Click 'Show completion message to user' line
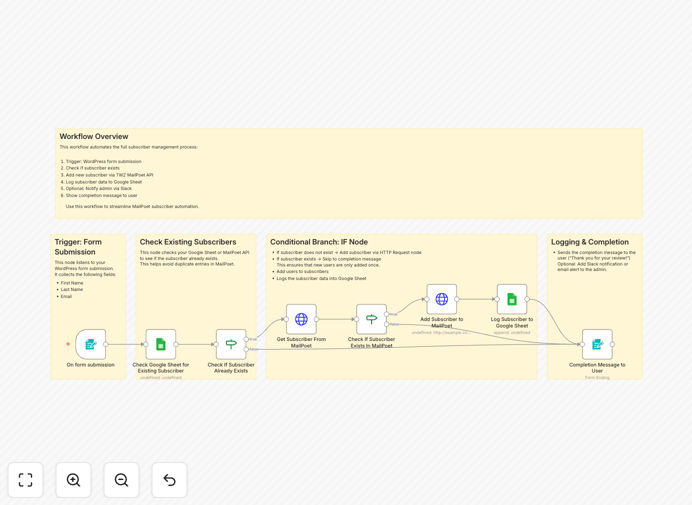 click(102, 195)
